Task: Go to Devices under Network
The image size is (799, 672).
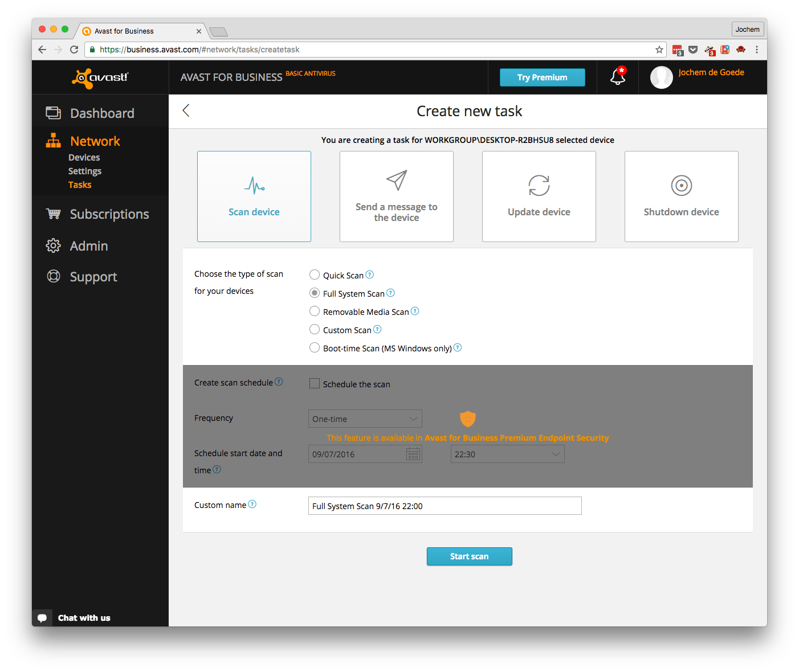Action: point(84,157)
